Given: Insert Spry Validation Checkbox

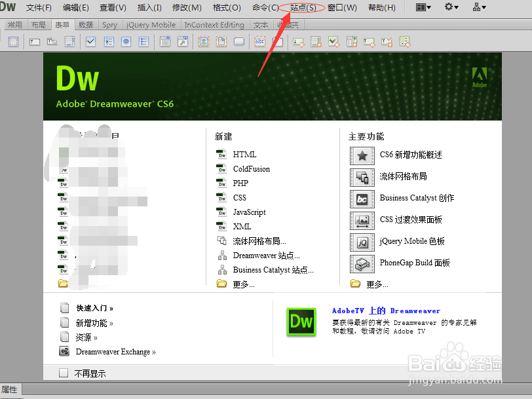Looking at the screenshot, I should point(334,42).
